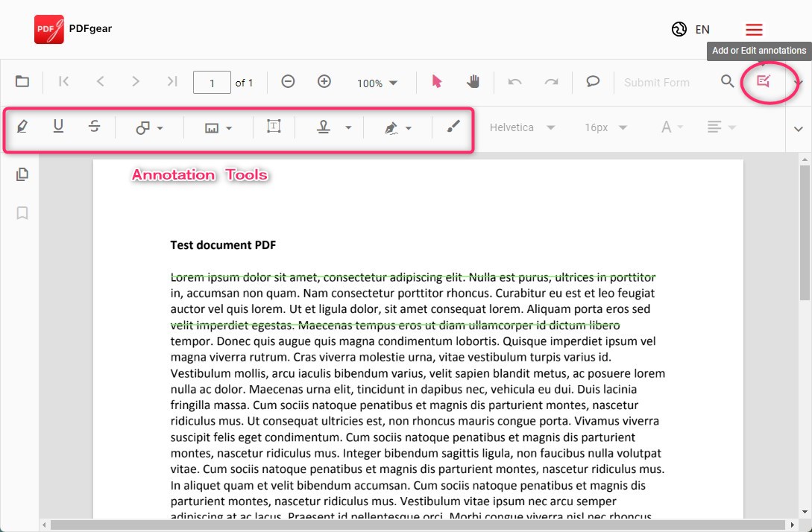Toggle the Add or Edit annotations mode

tap(763, 82)
